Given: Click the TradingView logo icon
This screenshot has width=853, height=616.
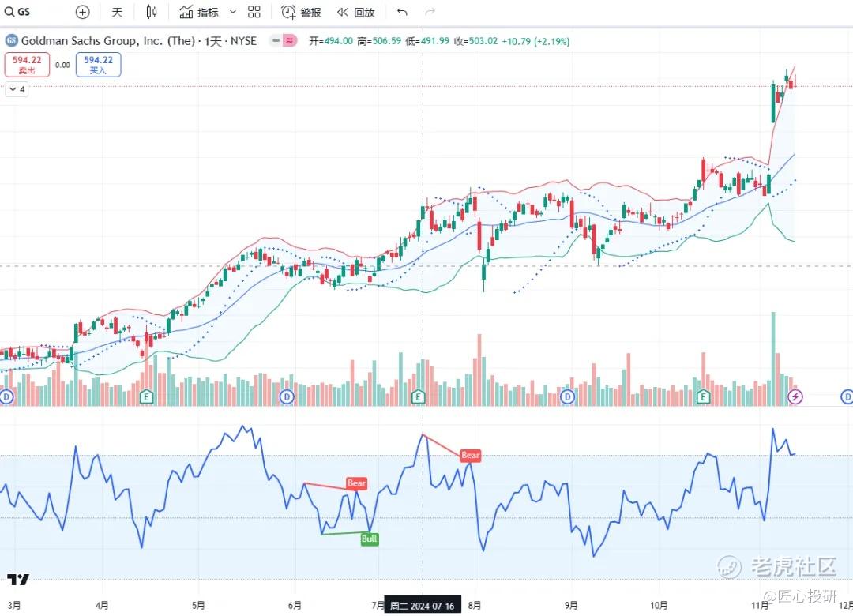Looking at the screenshot, I should [18, 580].
